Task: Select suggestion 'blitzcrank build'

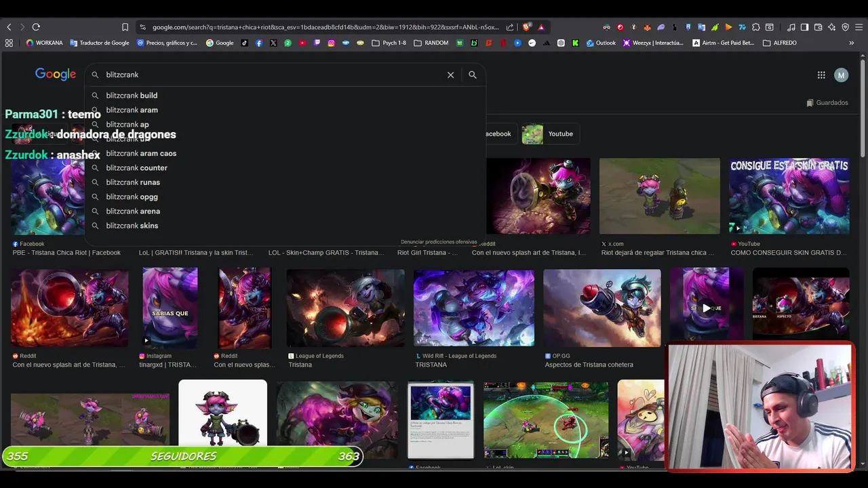Action: [x=285, y=96]
